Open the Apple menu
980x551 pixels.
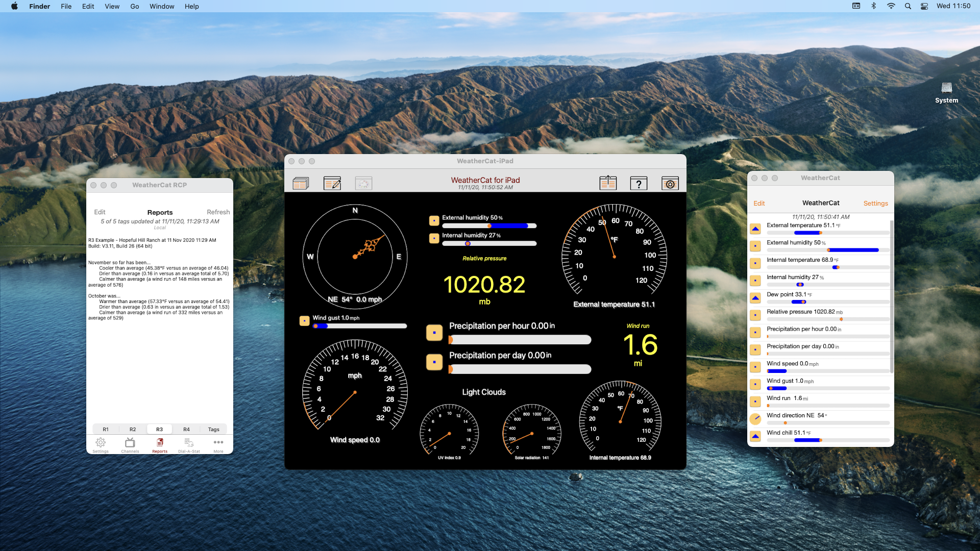[x=14, y=6]
